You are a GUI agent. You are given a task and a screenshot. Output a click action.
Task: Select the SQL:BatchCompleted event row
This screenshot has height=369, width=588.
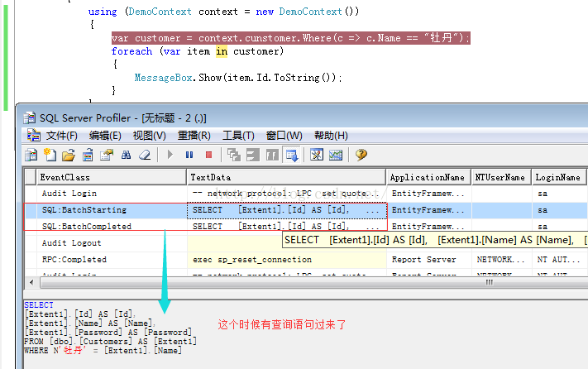click(x=306, y=227)
